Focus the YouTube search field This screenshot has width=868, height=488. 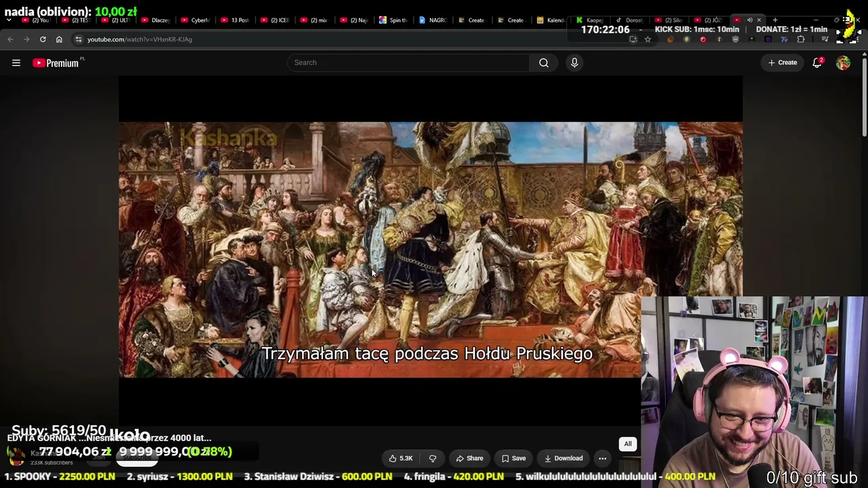pos(408,62)
